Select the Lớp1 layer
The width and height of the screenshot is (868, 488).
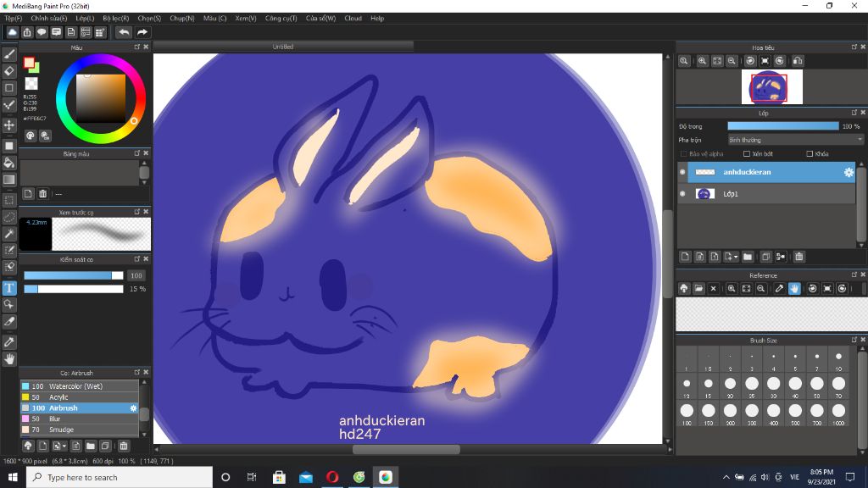[771, 194]
